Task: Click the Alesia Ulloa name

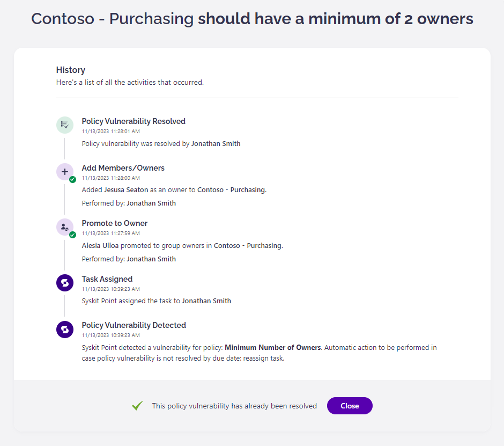Action: coord(100,246)
